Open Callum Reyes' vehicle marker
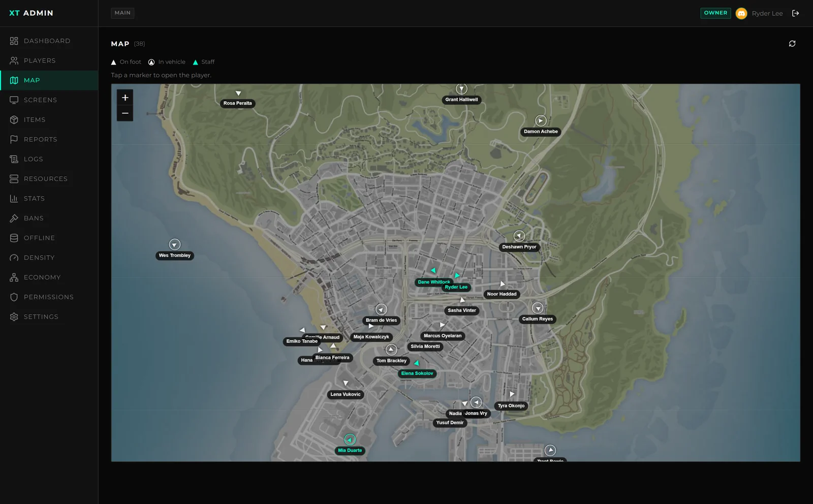This screenshot has height=504, width=813. point(538,308)
